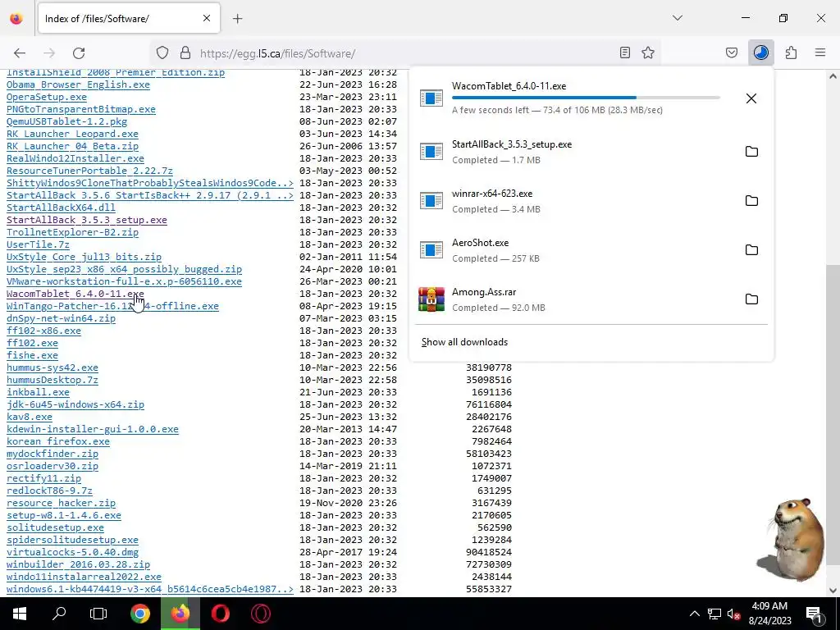
Task: Open TrollnetExplorer-B2.zip link
Action: pyautogui.click(x=72, y=232)
